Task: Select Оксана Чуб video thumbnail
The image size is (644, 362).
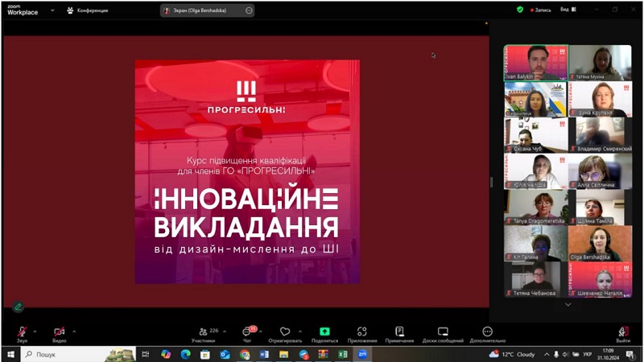Action: (536, 134)
